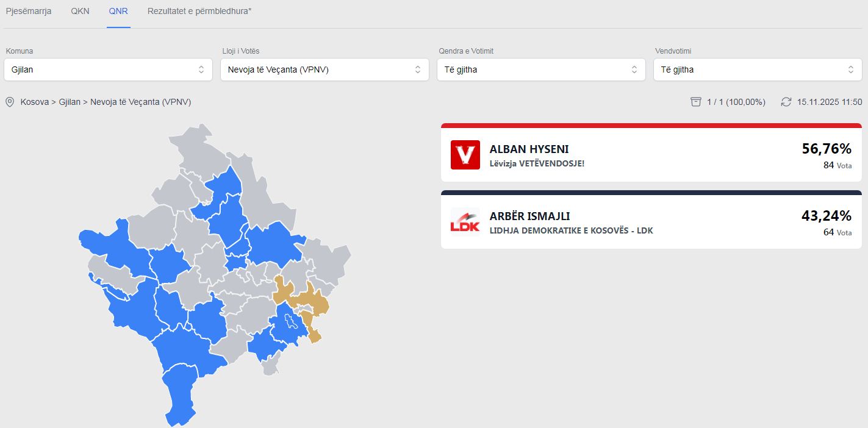Click the LDK party logo
Viewport: 868px width, 428px height.
tap(465, 222)
